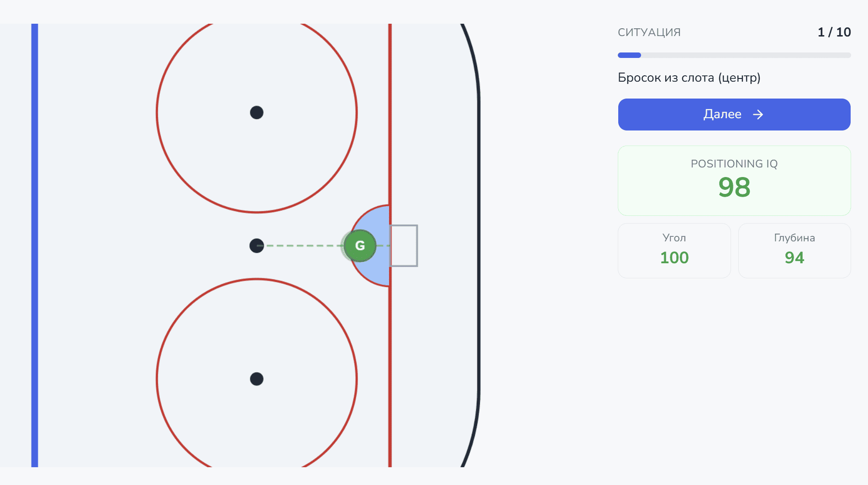This screenshot has width=868, height=485.
Task: Click the area behind the goal net
Action: tap(447, 245)
